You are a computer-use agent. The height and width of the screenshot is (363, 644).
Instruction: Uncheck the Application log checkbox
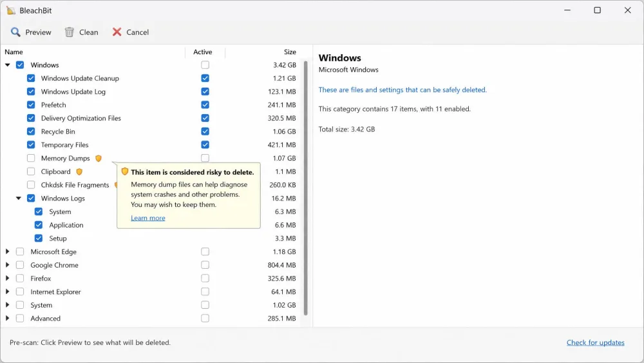coord(39,225)
